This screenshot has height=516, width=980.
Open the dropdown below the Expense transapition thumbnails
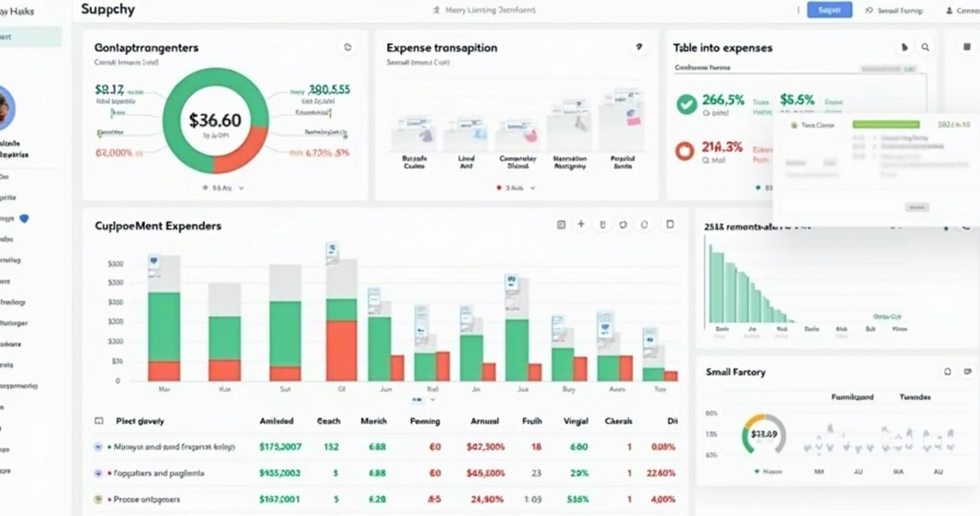click(516, 187)
